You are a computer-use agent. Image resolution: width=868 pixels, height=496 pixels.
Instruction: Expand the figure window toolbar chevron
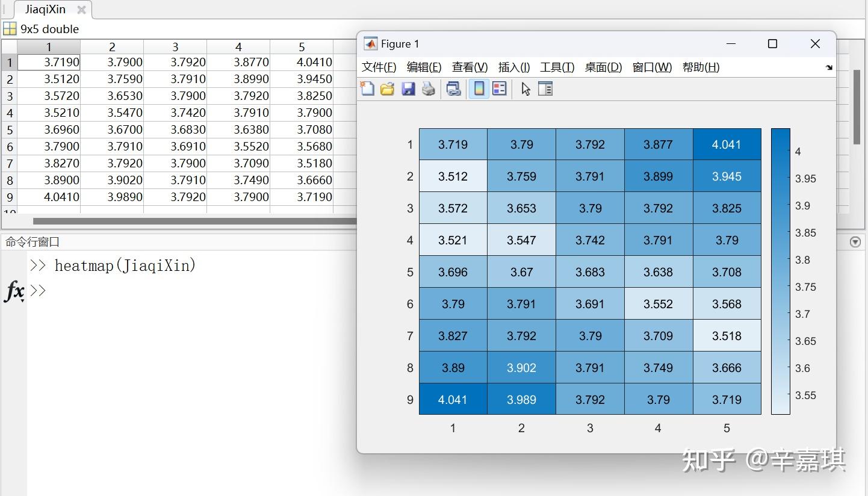829,67
